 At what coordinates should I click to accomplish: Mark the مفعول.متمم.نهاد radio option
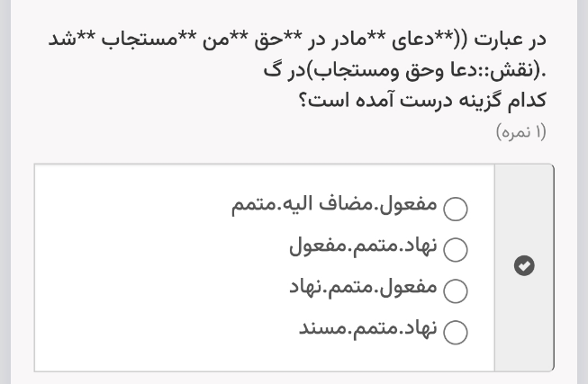[x=456, y=290]
